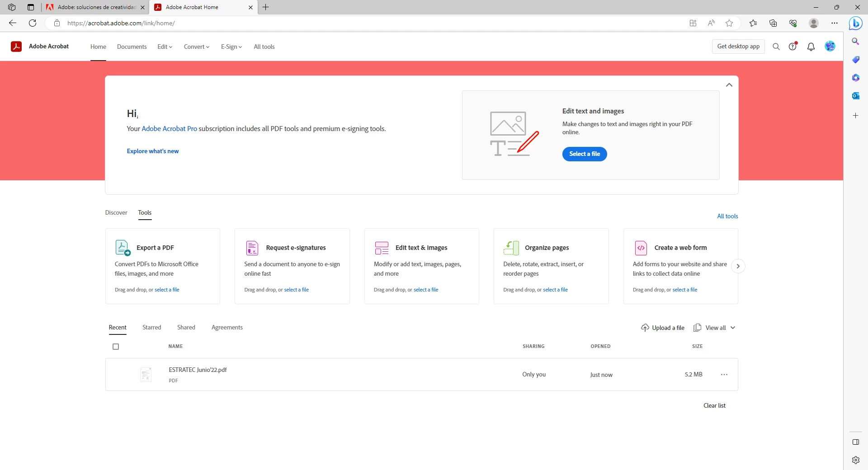Viewport: 868px width, 470px height.
Task: Open All tools in the top navigation
Action: point(264,47)
